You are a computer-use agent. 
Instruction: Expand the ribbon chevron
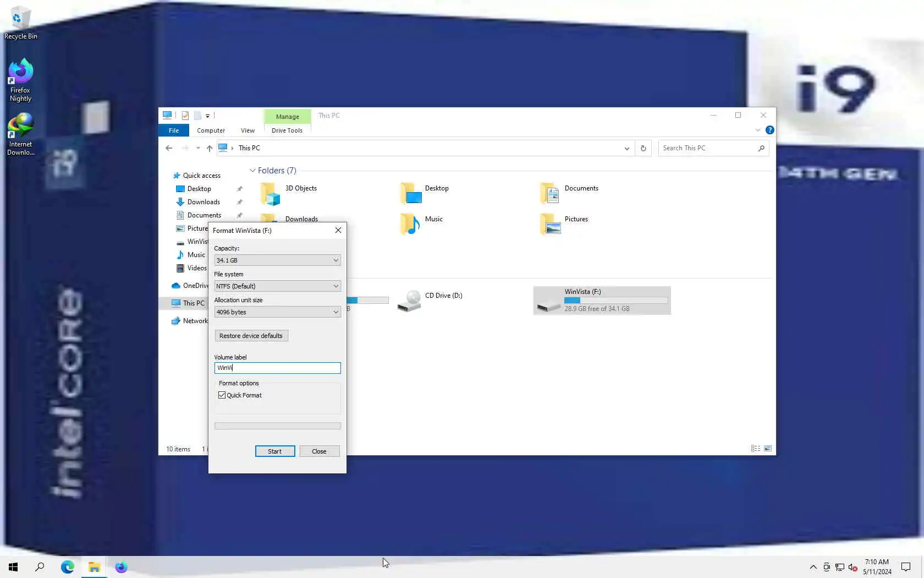pyautogui.click(x=758, y=130)
